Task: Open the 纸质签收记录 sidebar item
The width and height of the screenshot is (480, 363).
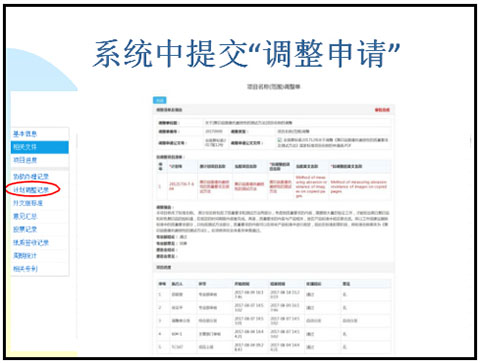Action: (x=31, y=242)
